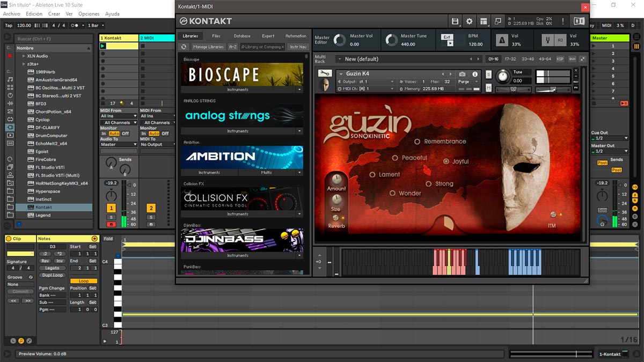Click the headphone cue icon on Master track
644x362 pixels.
coord(603,220)
